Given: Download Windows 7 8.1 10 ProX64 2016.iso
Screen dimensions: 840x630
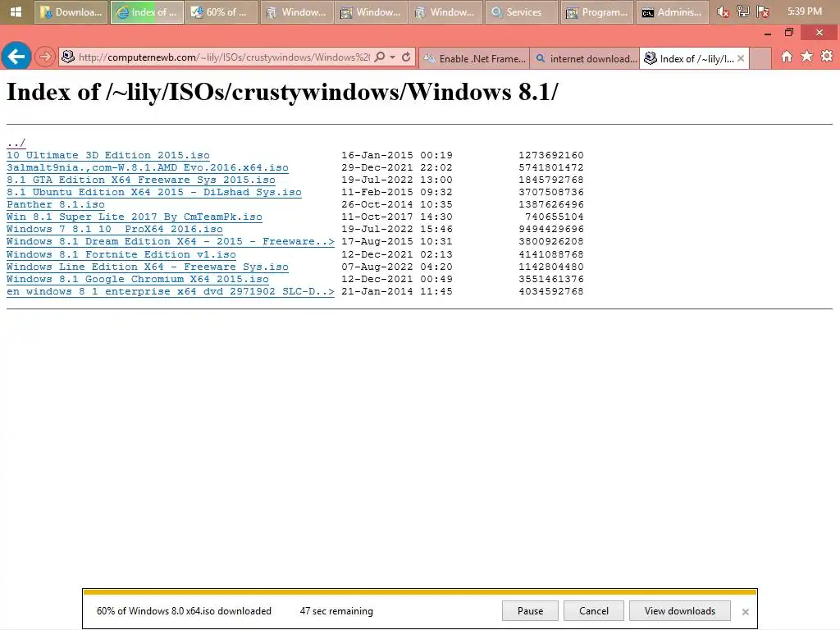Looking at the screenshot, I should pos(115,230).
